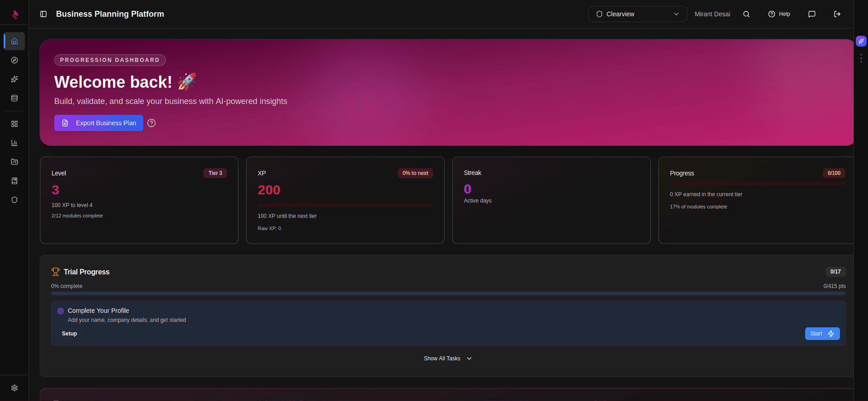Click the Trial Progress bar
The width and height of the screenshot is (868, 401).
(x=448, y=293)
